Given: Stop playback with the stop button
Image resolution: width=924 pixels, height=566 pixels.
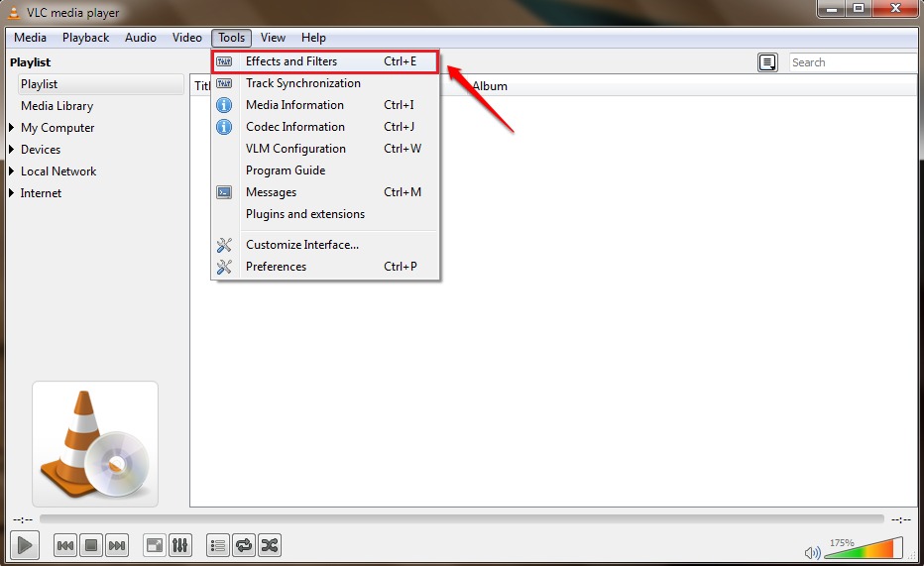Looking at the screenshot, I should (x=91, y=545).
